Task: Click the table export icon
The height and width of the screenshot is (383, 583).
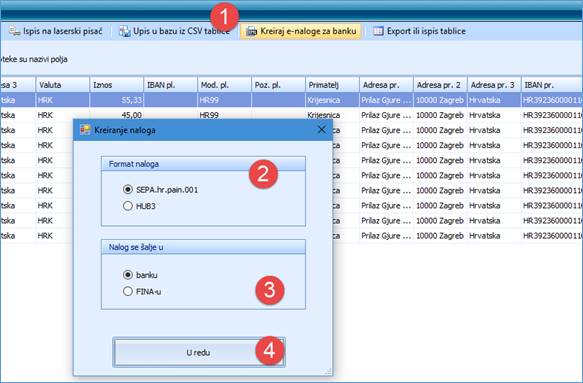Action: tap(378, 31)
